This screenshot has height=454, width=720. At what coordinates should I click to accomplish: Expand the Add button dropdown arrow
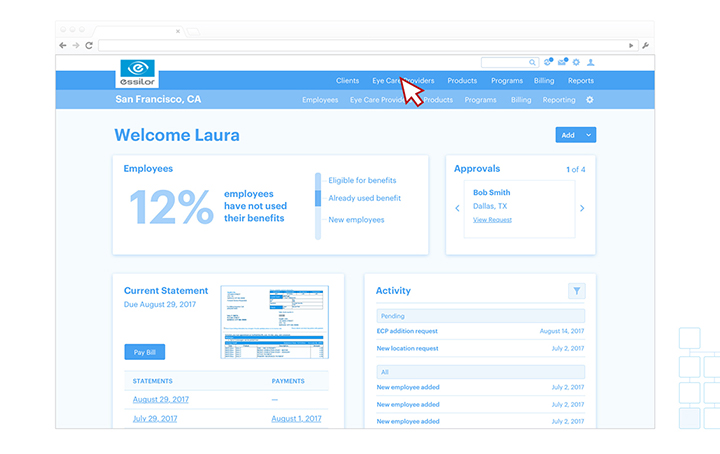click(589, 135)
